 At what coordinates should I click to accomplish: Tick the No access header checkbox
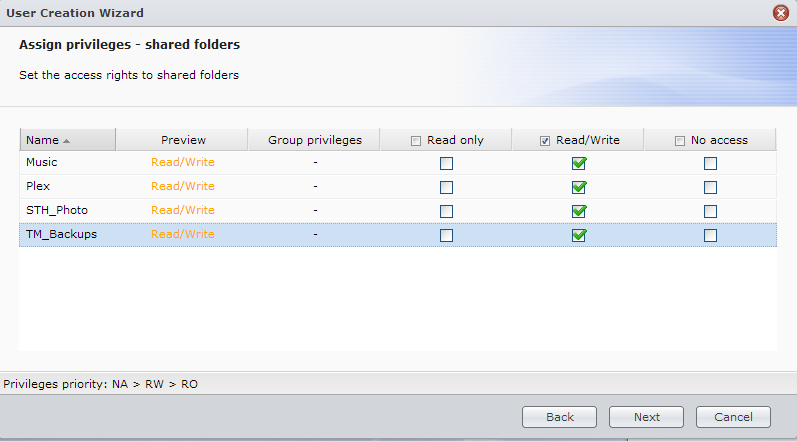pyautogui.click(x=680, y=141)
